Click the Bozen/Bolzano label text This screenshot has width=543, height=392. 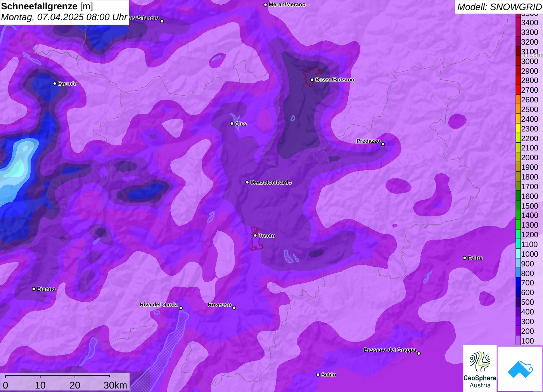[335, 79]
